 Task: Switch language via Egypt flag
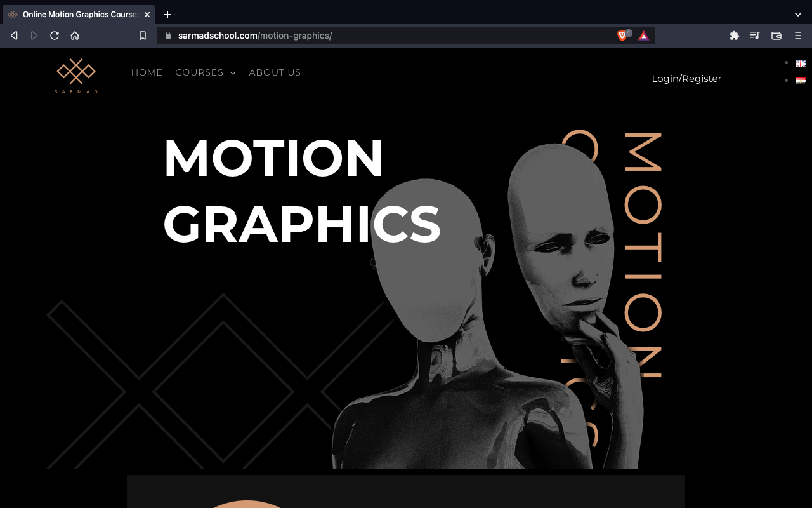pos(801,81)
